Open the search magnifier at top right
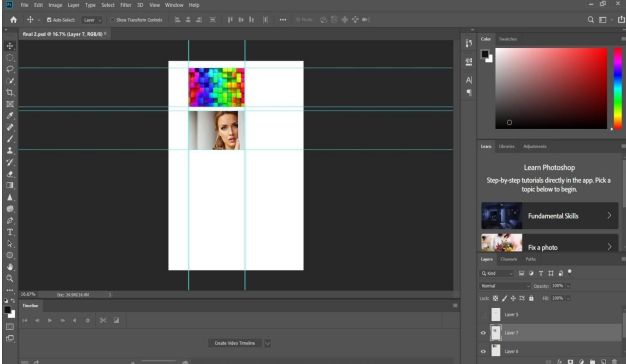Viewport: 626px width, 364px height. [590, 20]
